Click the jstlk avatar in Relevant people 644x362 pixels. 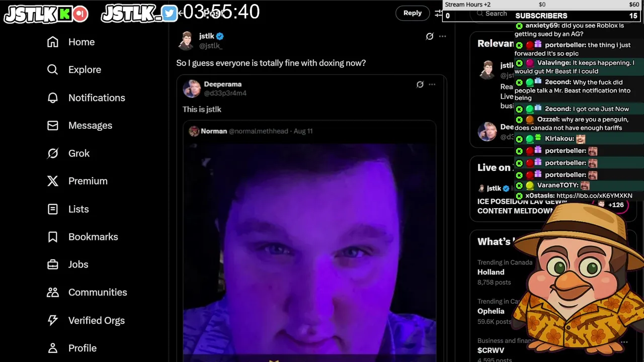point(487,70)
